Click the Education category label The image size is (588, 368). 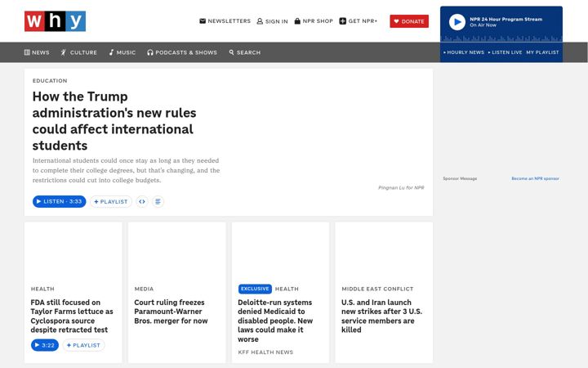[x=50, y=81]
